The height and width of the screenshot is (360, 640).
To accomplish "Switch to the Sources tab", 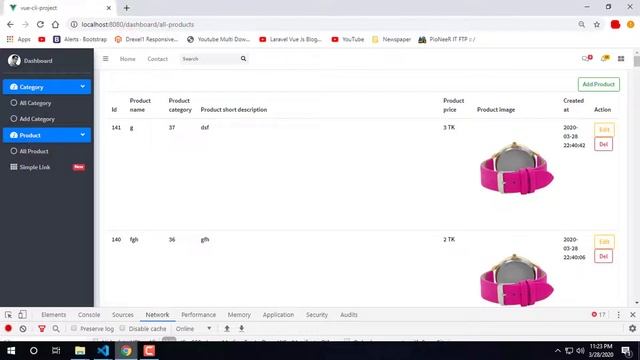I will pos(122,315).
